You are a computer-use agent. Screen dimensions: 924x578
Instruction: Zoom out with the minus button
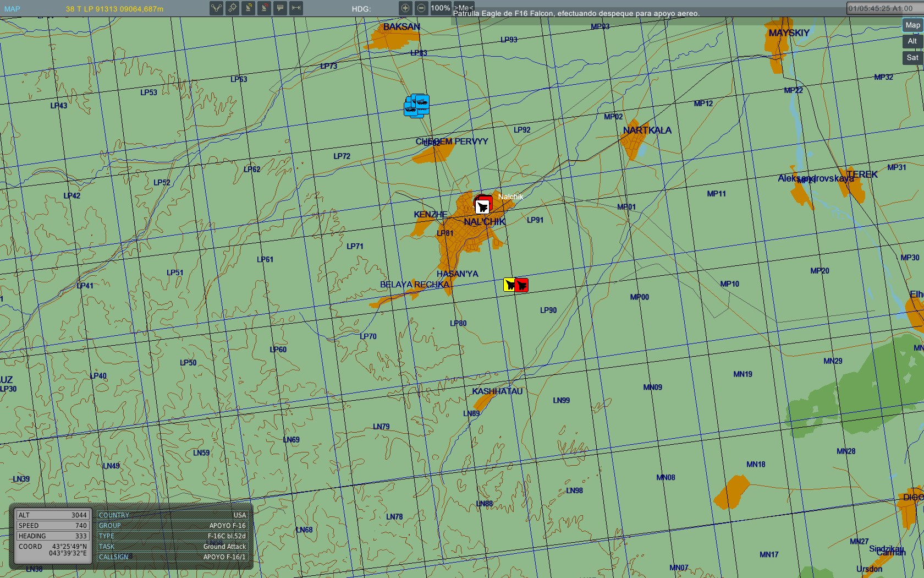coord(421,8)
